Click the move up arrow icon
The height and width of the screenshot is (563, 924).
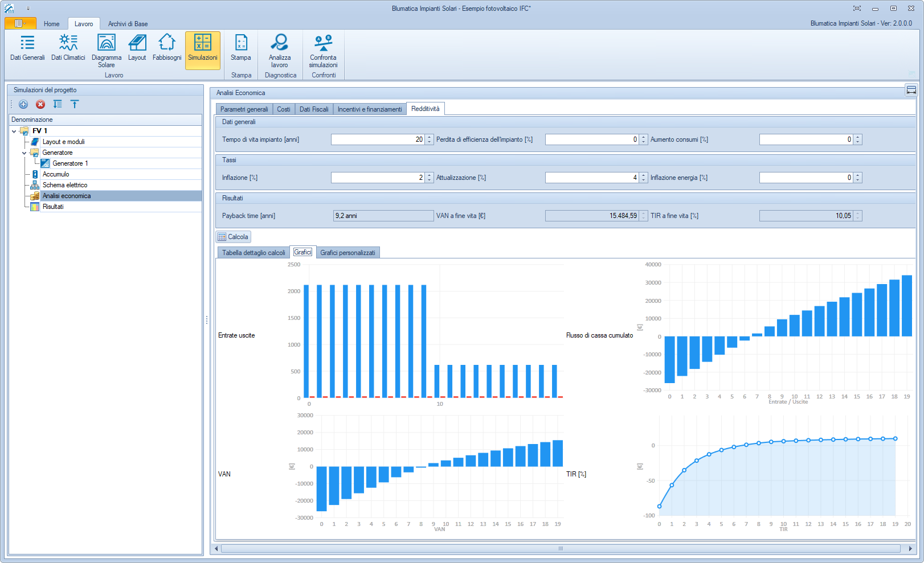point(75,104)
